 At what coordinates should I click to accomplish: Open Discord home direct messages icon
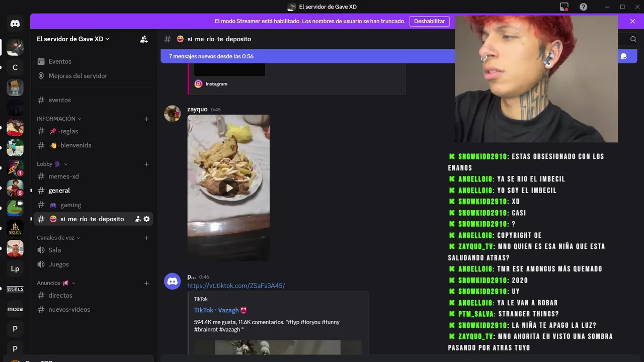pos(15,24)
